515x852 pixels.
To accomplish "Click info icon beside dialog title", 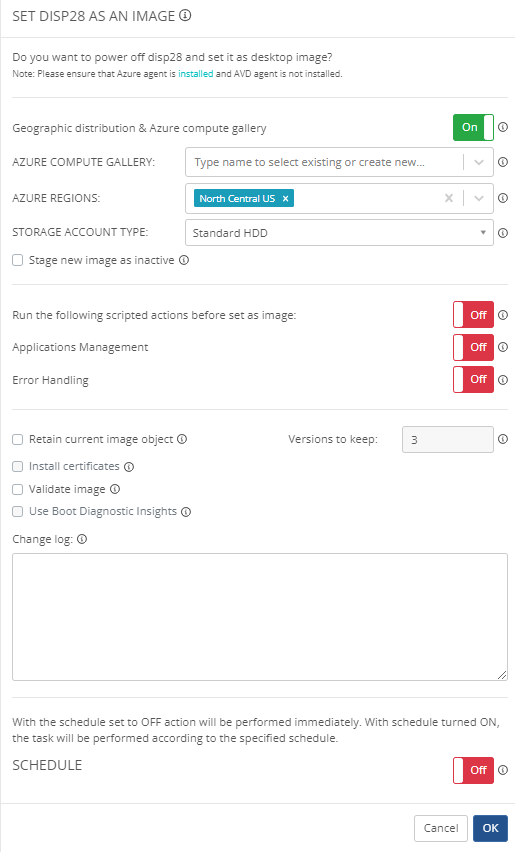I will [185, 16].
